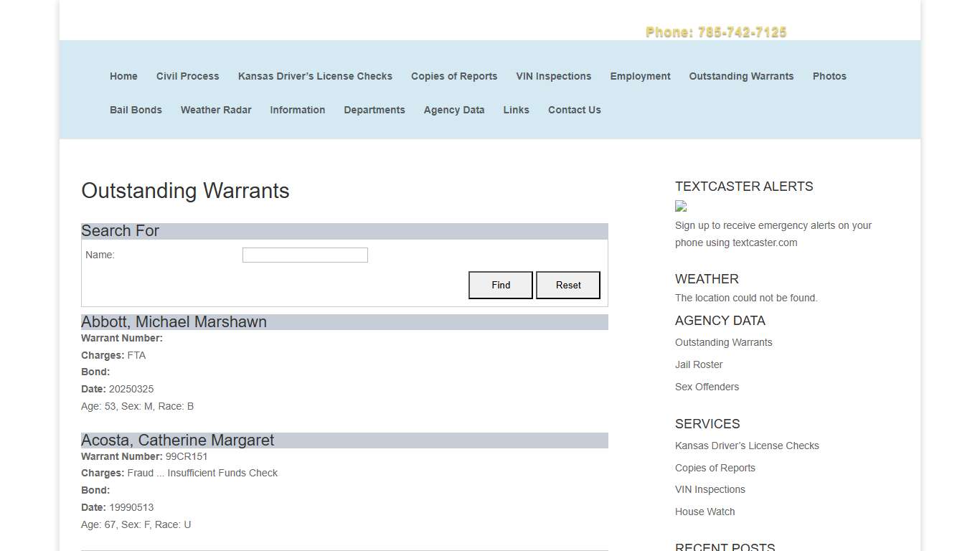Click the Name search input field
The height and width of the screenshot is (551, 980).
(x=305, y=255)
